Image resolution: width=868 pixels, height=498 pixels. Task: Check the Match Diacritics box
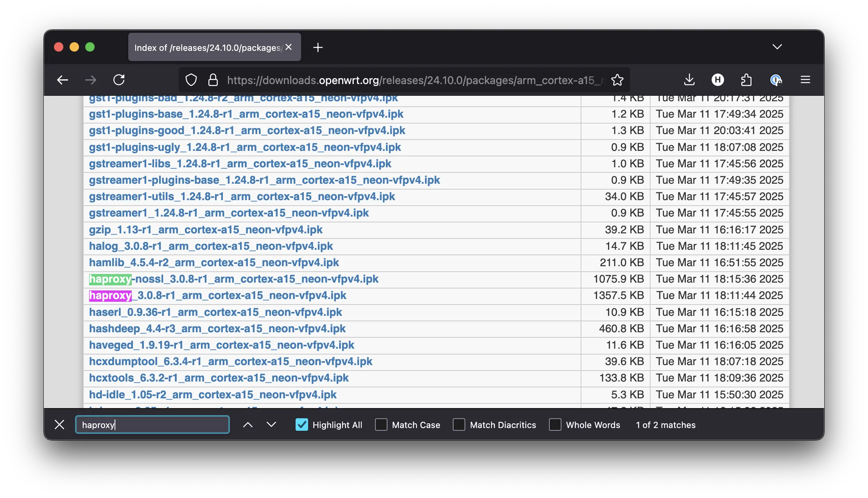tap(459, 425)
